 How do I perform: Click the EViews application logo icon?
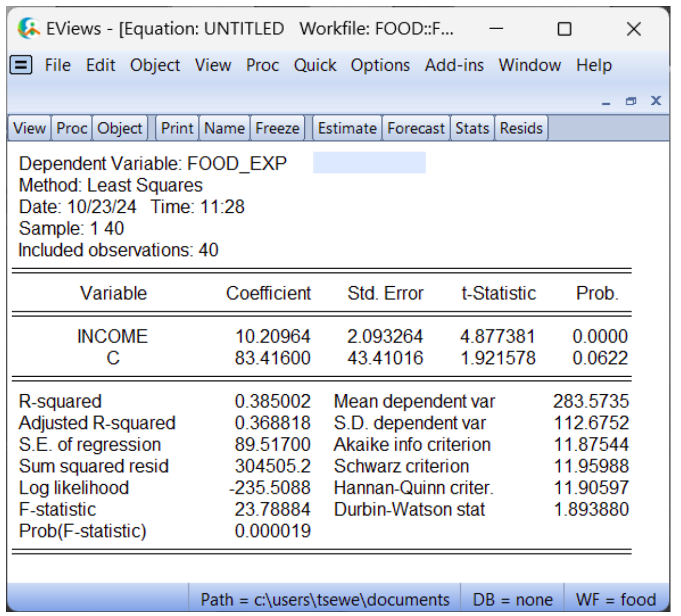pyautogui.click(x=29, y=28)
